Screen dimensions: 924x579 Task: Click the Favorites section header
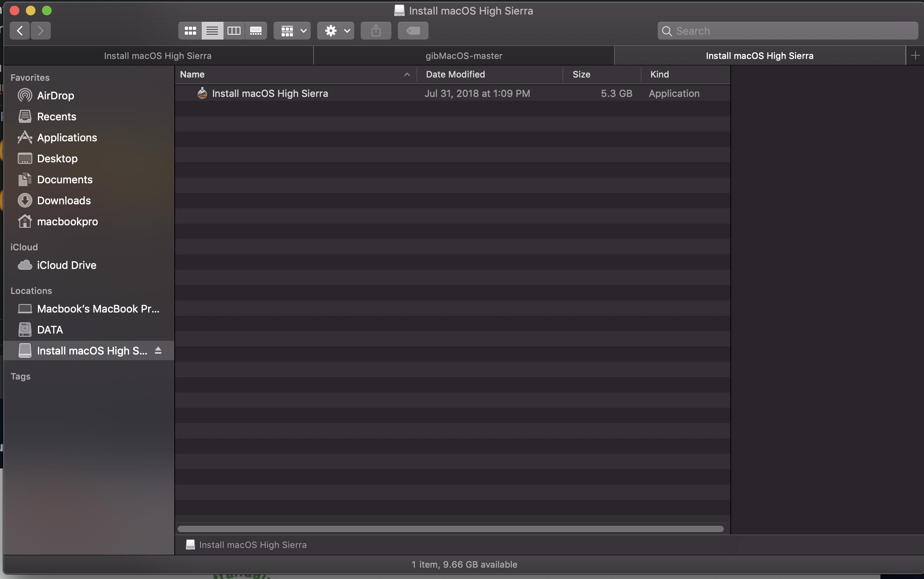(30, 78)
